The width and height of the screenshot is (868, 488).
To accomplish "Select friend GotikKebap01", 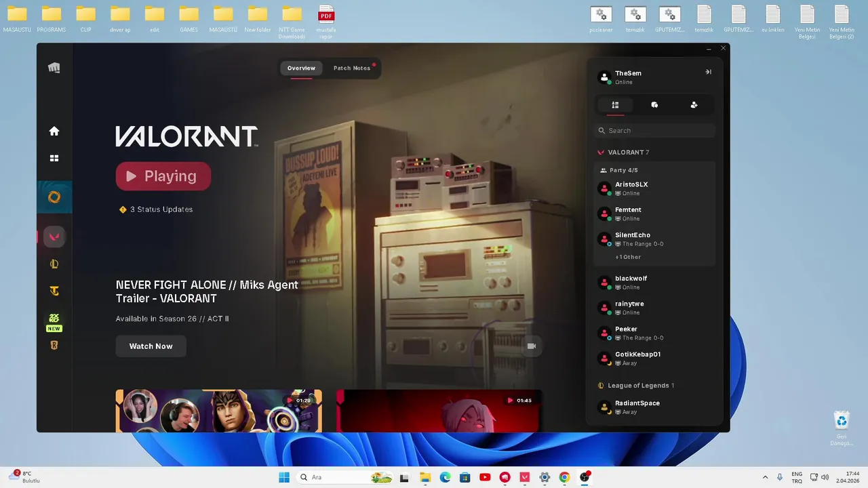I will (654, 359).
